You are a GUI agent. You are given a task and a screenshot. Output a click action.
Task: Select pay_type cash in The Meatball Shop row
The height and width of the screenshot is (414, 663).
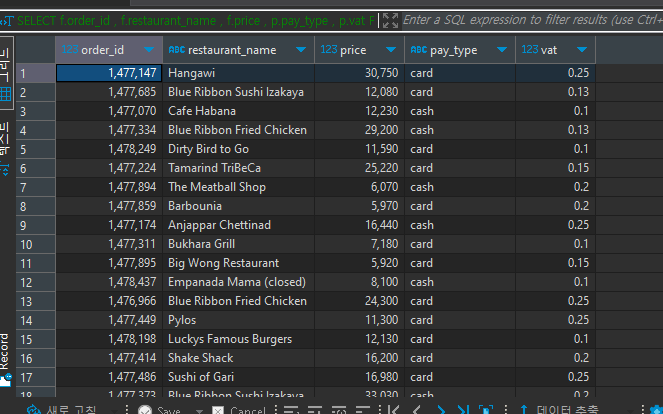(460, 187)
